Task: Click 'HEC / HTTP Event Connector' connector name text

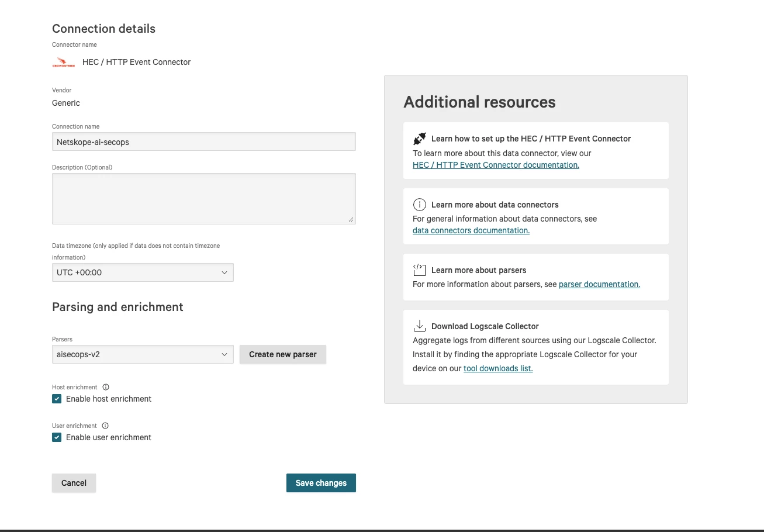Action: tap(137, 62)
